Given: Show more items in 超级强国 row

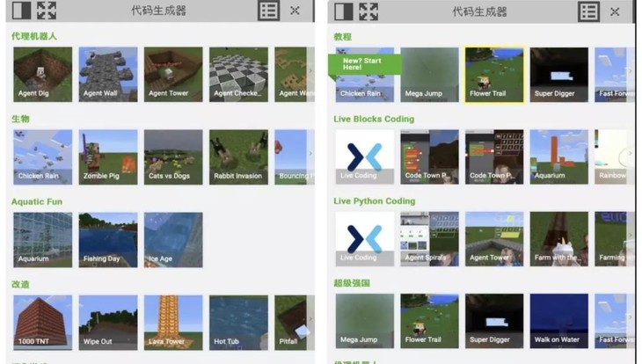Looking at the screenshot, I should point(630,317).
